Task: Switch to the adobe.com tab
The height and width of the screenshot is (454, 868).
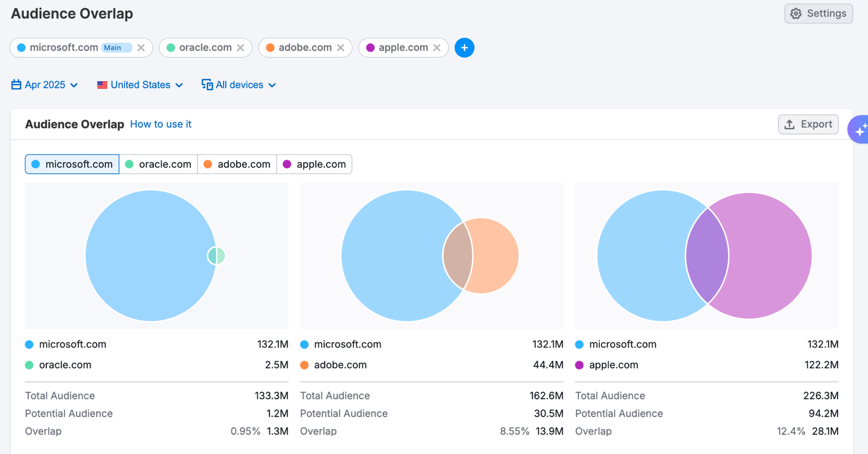Action: tap(237, 164)
